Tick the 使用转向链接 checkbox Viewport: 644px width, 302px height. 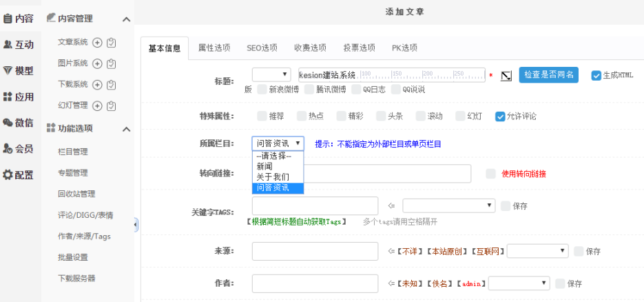(490, 174)
